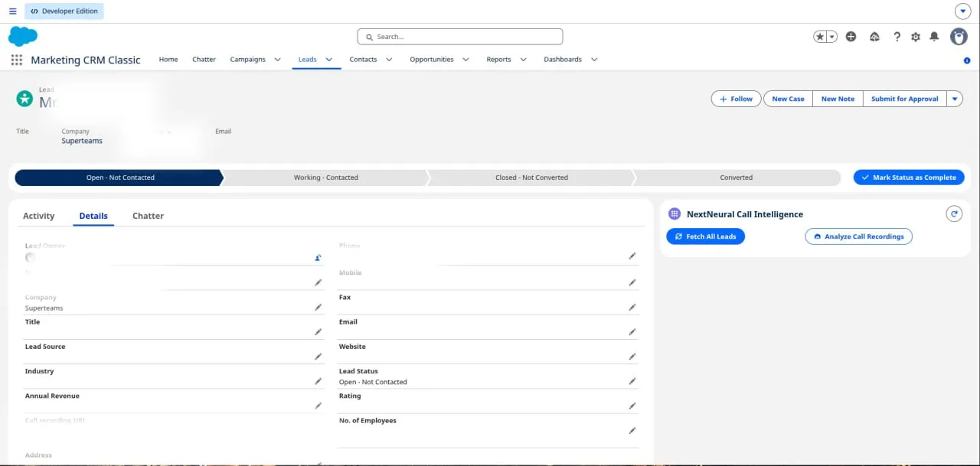Open the Setup gear icon
The image size is (980, 466).
916,37
